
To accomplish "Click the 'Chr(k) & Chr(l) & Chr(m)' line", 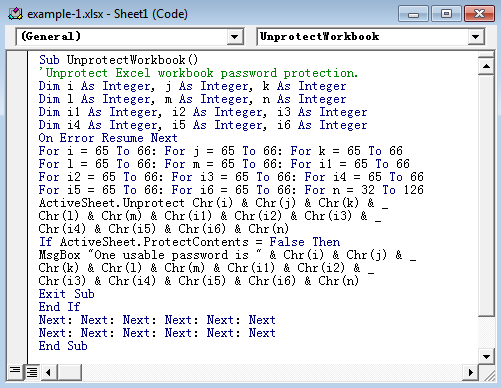I will point(206,268).
